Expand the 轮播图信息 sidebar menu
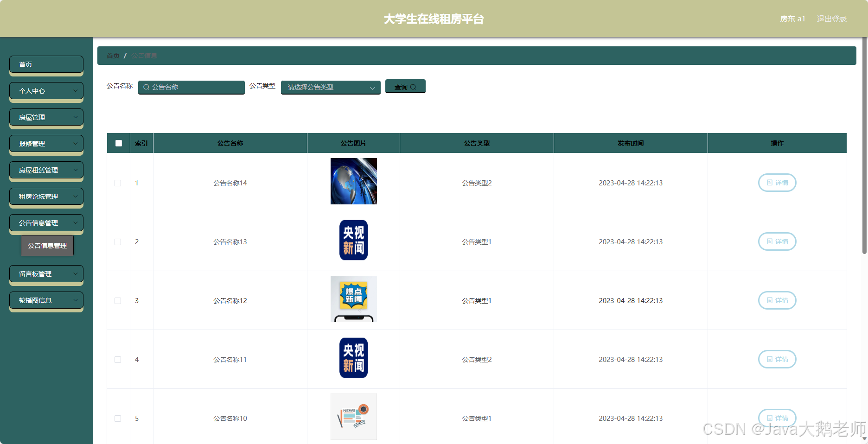The height and width of the screenshot is (444, 868). (46, 300)
